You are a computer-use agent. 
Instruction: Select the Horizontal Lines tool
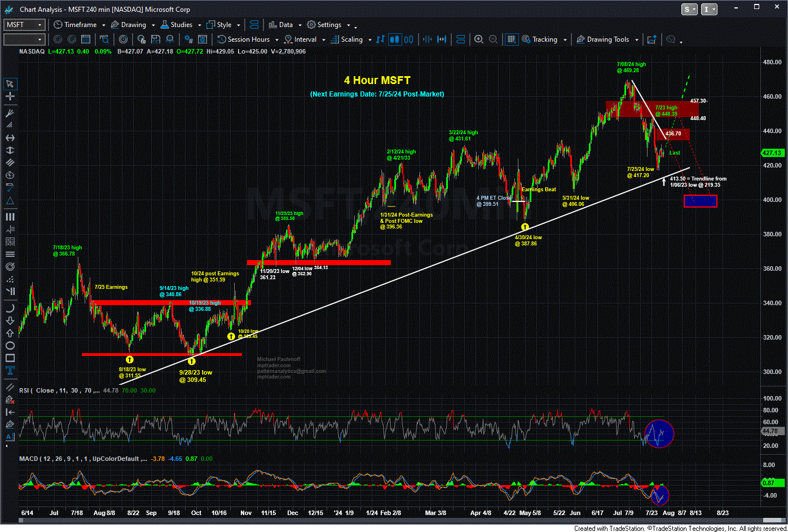(x=11, y=254)
